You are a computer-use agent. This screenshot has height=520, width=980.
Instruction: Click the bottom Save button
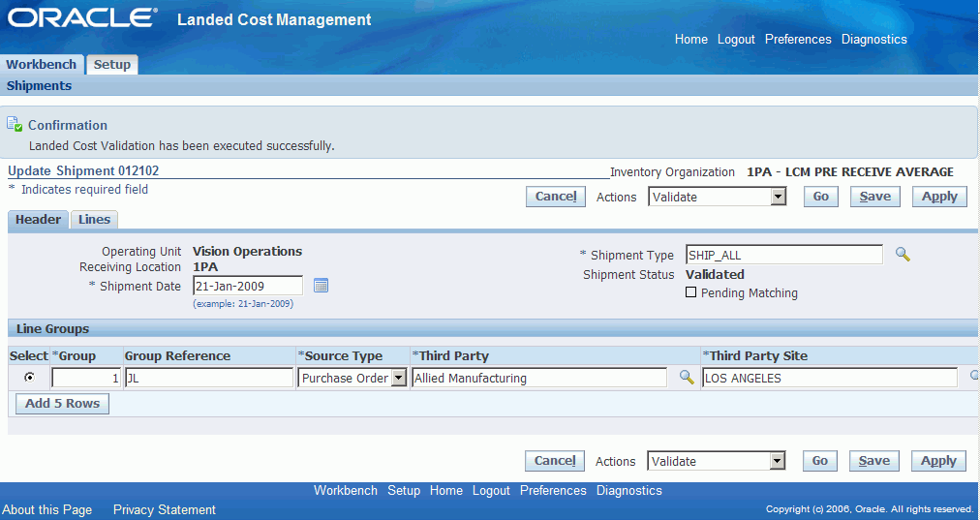873,461
